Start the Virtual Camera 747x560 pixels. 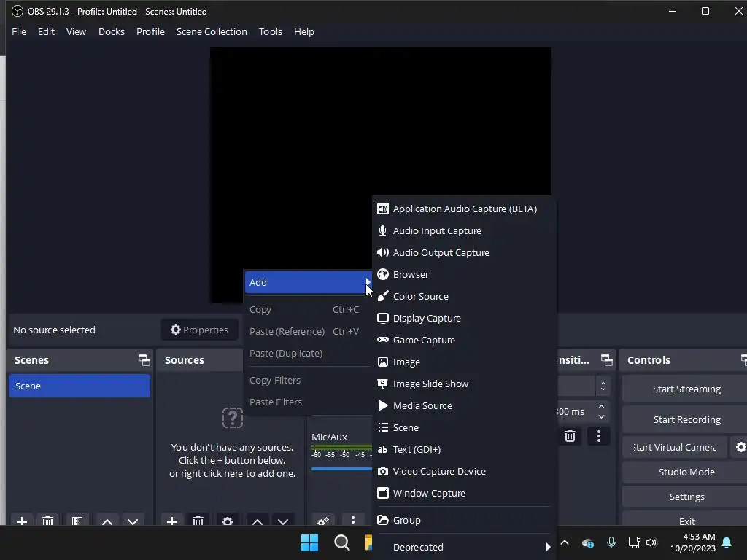(674, 448)
